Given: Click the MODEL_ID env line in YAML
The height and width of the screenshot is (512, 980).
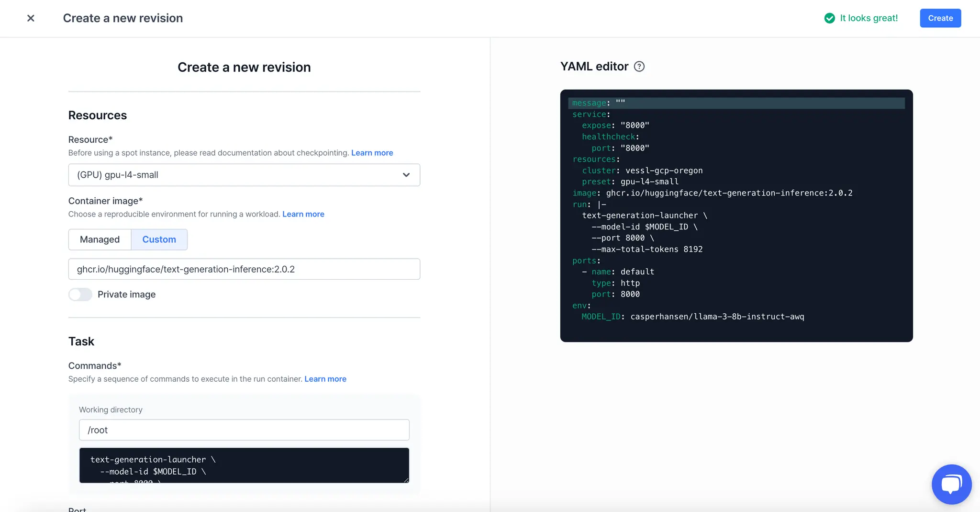Looking at the screenshot, I should [x=693, y=317].
